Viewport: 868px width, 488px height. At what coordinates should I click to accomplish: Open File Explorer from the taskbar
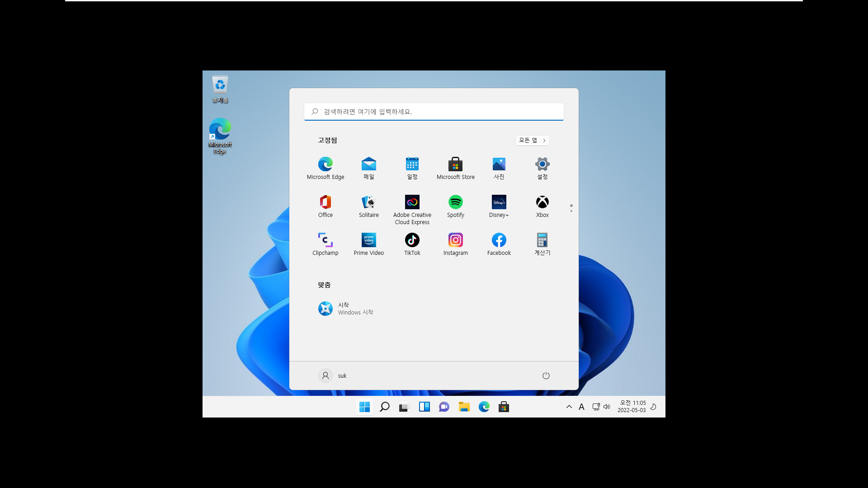click(x=464, y=407)
